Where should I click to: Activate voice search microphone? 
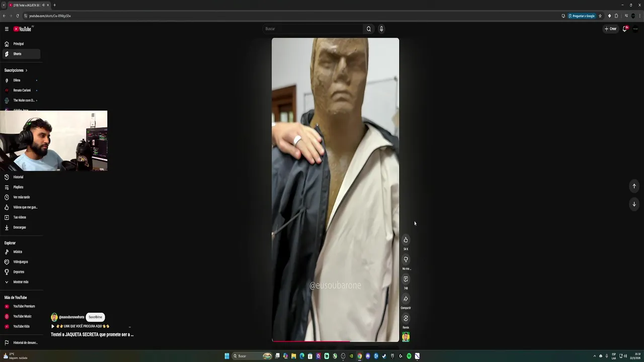coord(381,29)
